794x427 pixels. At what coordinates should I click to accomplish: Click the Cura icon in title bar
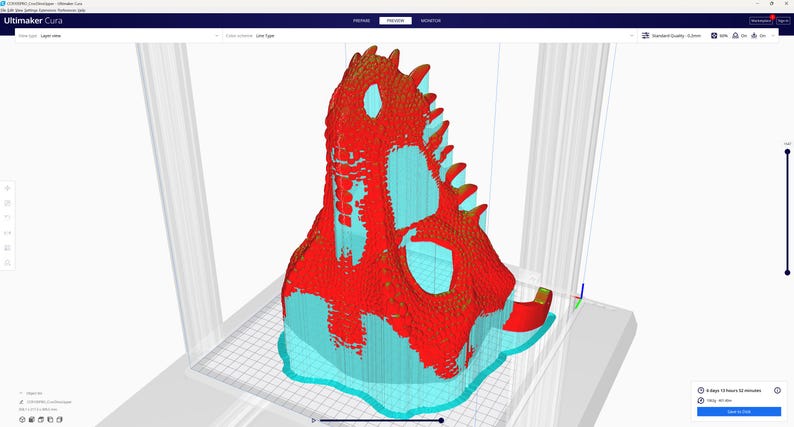[x=3, y=3]
